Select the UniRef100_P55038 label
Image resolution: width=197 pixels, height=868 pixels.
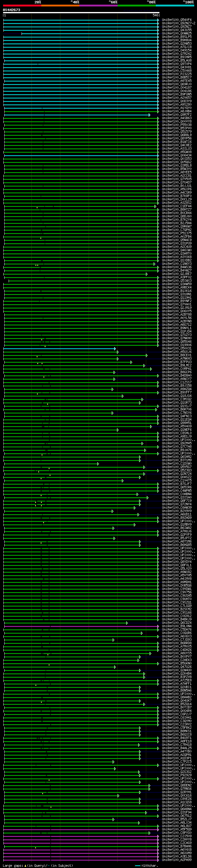[177, 125]
